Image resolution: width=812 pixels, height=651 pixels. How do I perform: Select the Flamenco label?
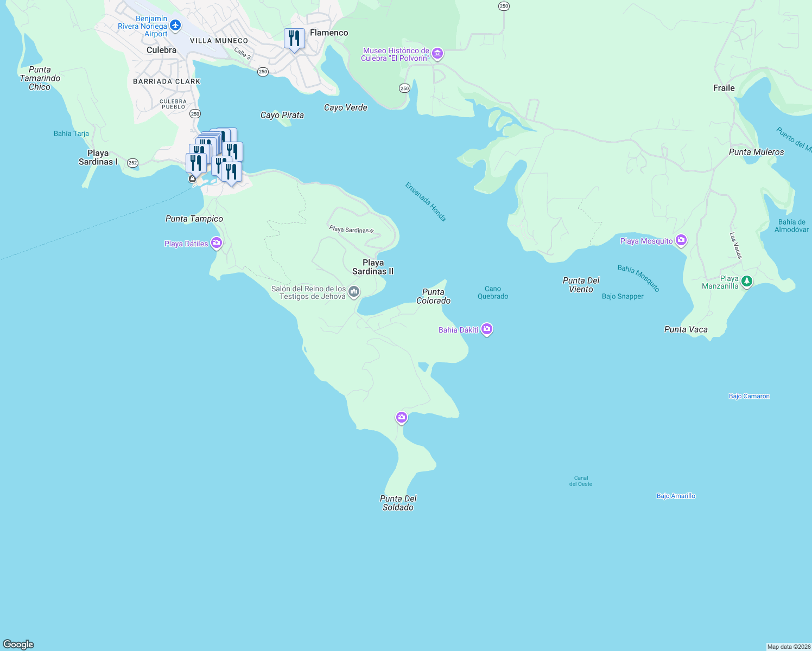point(329,33)
